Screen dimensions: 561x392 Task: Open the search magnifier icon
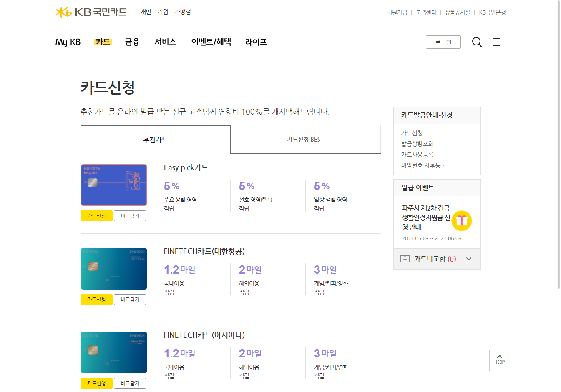[477, 42]
